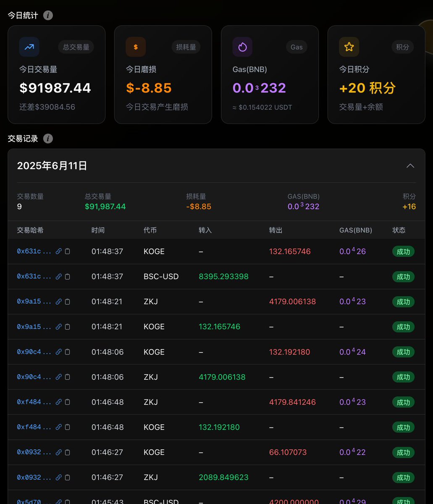Open the link icon for 0x90c4 ZKJ row

pyautogui.click(x=59, y=377)
